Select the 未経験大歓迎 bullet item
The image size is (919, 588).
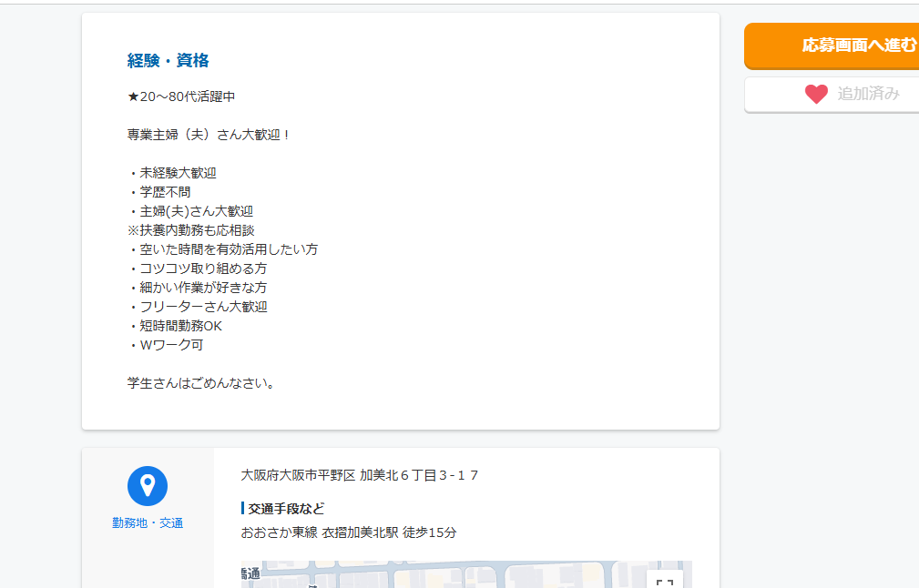[x=178, y=173]
